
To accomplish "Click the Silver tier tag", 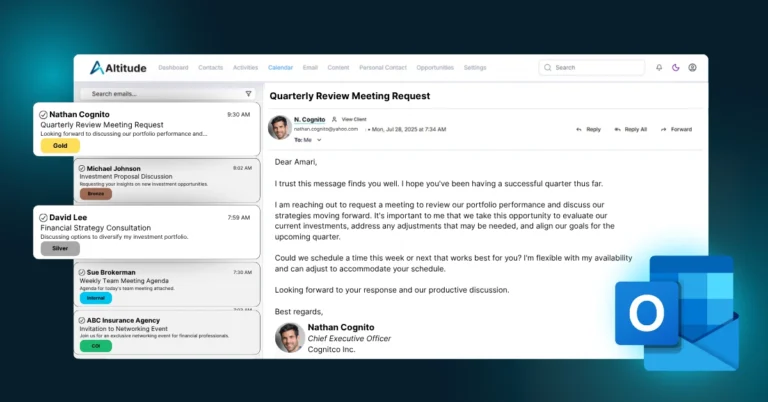I will (x=60, y=248).
